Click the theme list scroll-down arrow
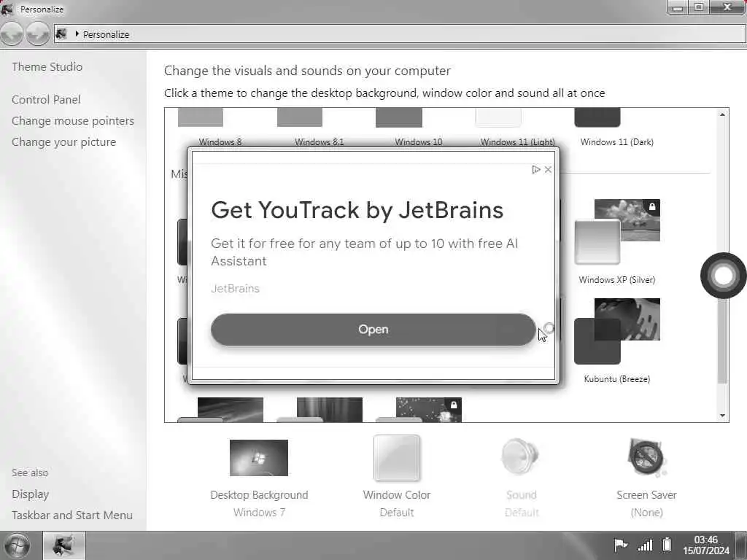Viewport: 747px width, 560px height. tap(722, 416)
